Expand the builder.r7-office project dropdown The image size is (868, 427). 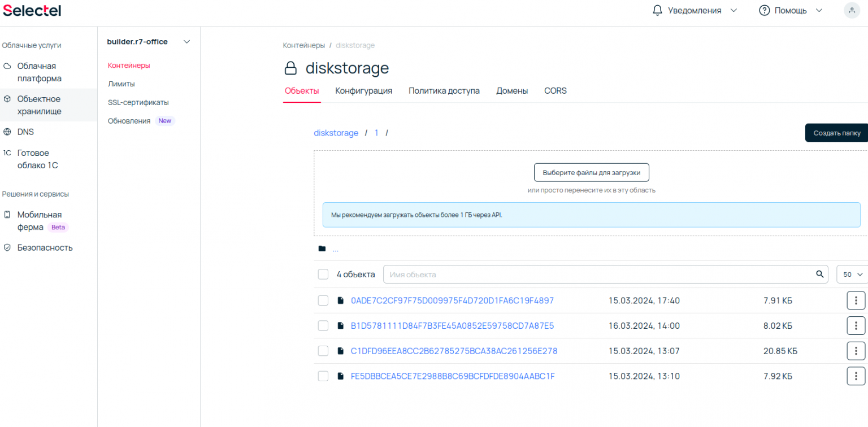(x=187, y=42)
